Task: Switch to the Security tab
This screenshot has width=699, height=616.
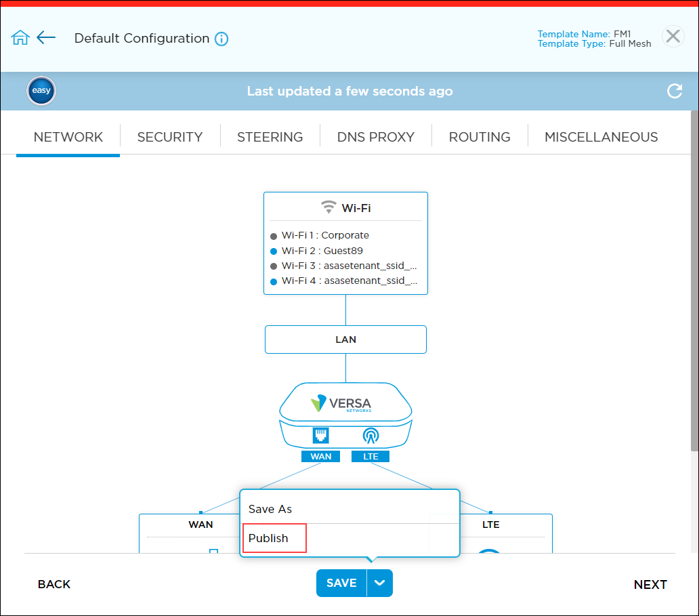Action: tap(169, 137)
